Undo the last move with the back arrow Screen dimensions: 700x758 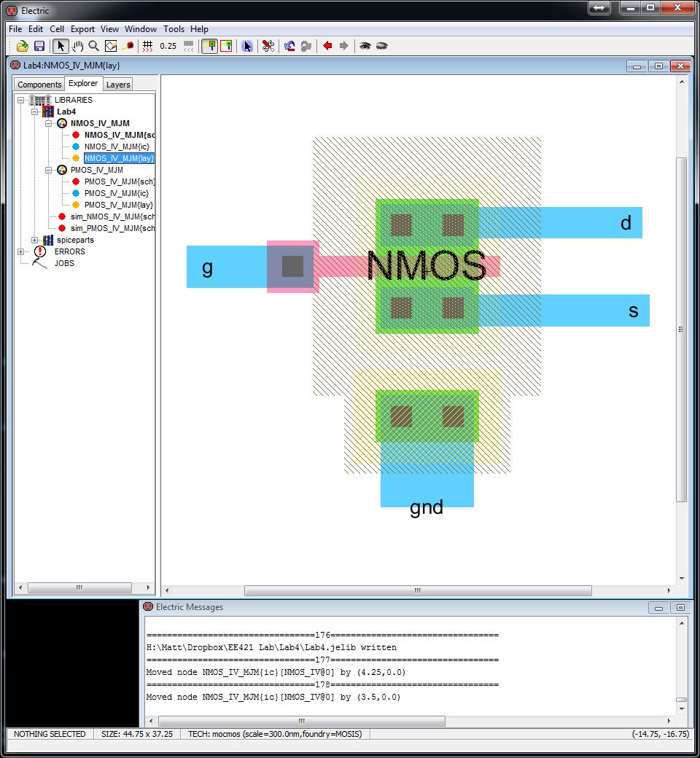326,45
